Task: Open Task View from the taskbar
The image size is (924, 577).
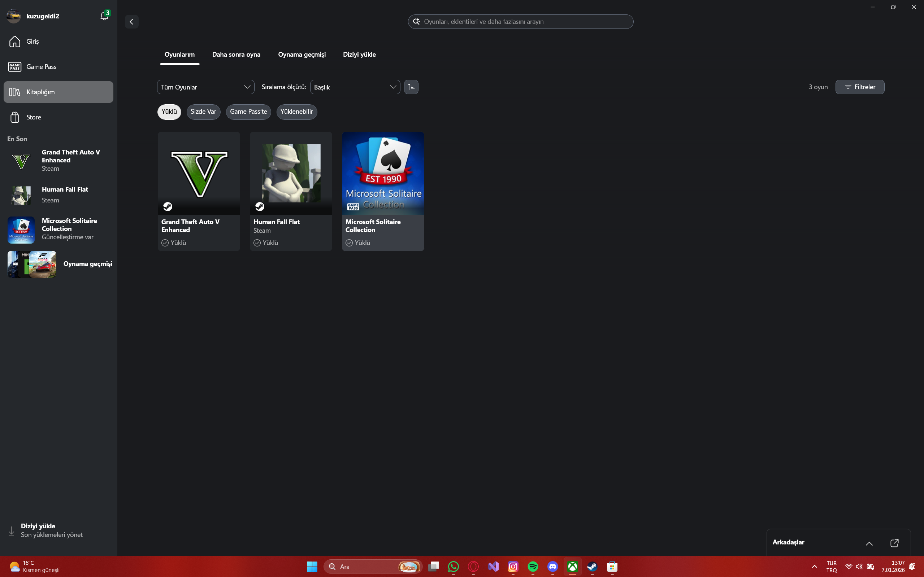Action: pyautogui.click(x=434, y=567)
